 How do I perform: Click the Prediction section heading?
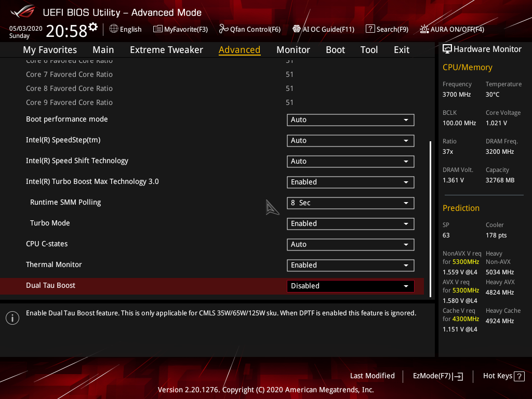pyautogui.click(x=461, y=208)
